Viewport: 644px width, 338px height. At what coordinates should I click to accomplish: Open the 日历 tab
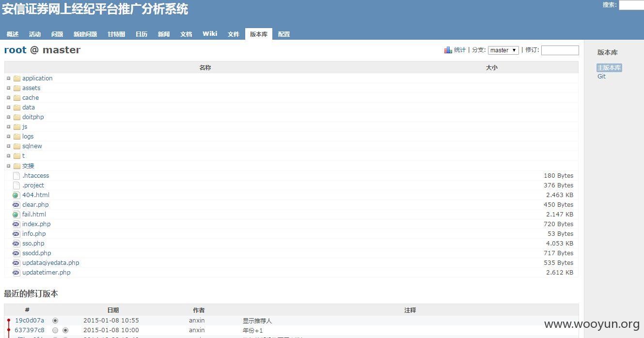pos(141,34)
